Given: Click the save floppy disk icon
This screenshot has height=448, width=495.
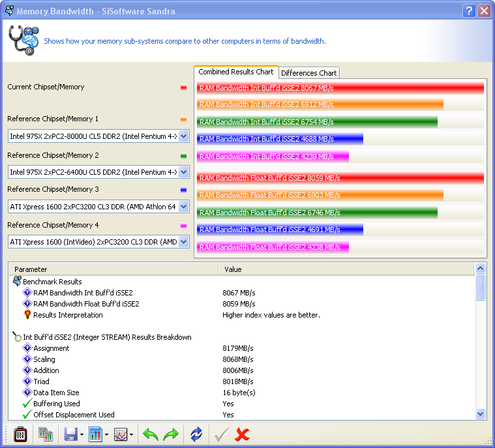Looking at the screenshot, I should [70, 434].
